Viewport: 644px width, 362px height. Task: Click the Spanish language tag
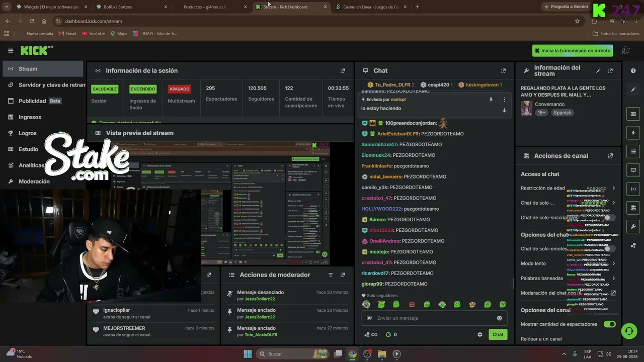tap(562, 113)
